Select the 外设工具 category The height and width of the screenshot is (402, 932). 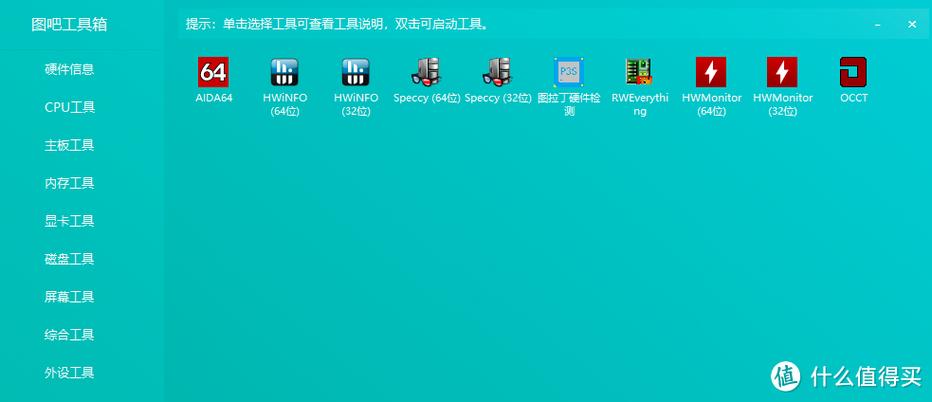click(x=70, y=373)
